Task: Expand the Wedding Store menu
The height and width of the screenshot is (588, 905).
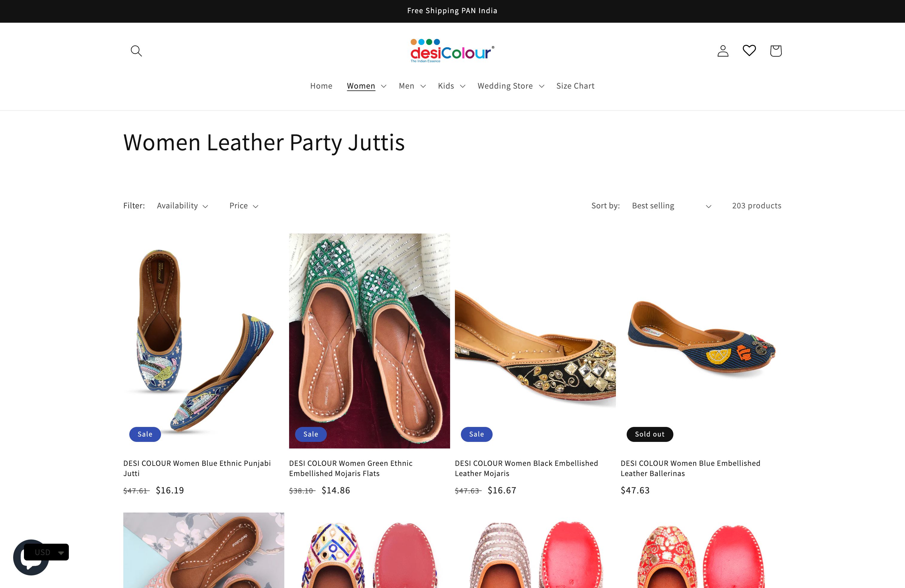Action: [510, 86]
